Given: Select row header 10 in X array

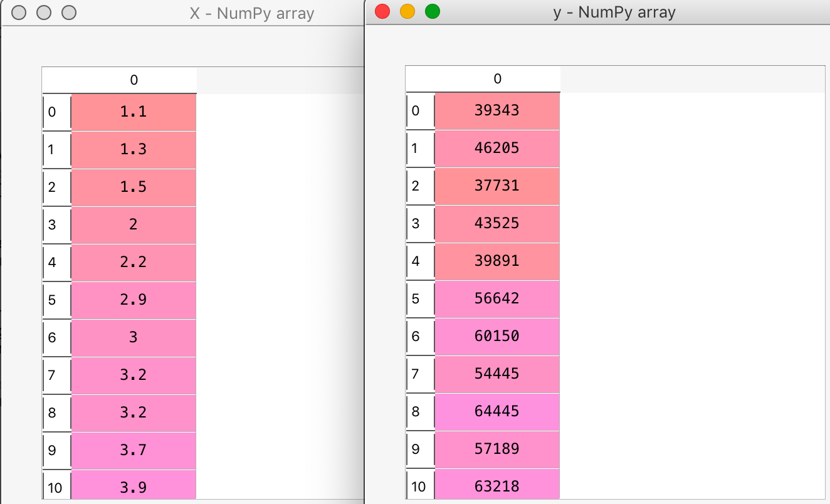Looking at the screenshot, I should pos(57,485).
